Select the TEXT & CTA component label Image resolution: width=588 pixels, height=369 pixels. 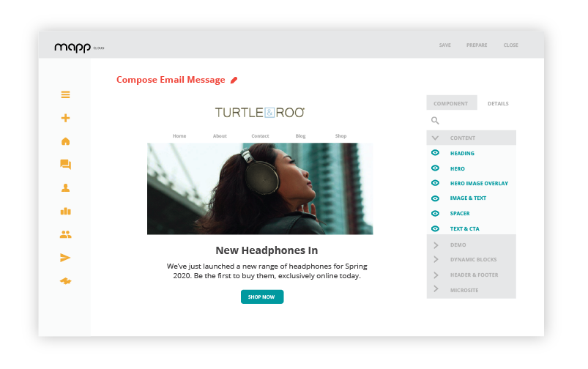tap(465, 228)
